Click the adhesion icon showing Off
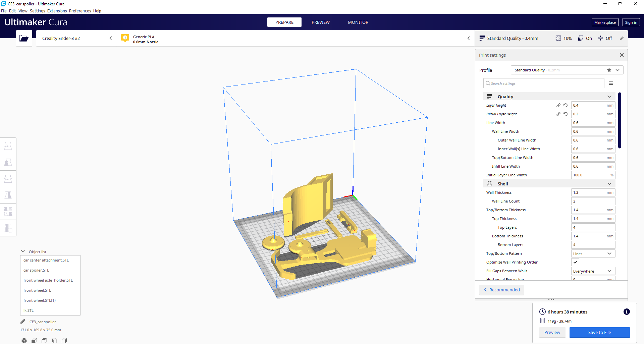This screenshot has width=644, height=344. (600, 38)
